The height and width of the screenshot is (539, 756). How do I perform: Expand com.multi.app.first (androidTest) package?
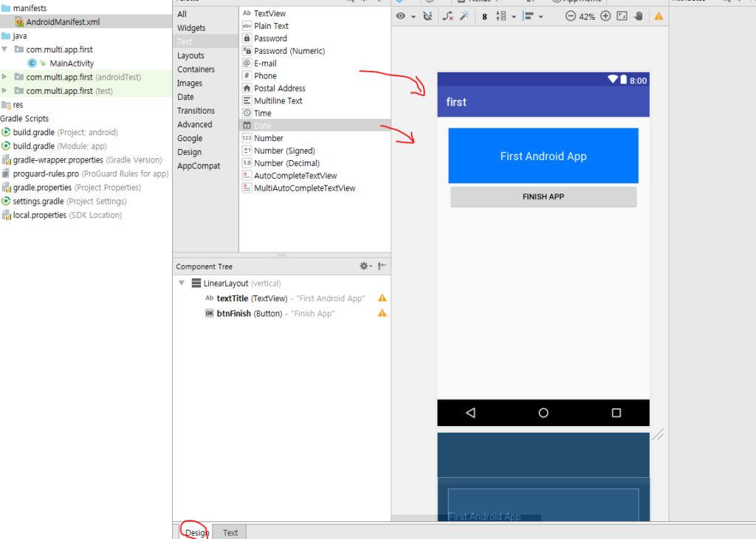pos(6,77)
